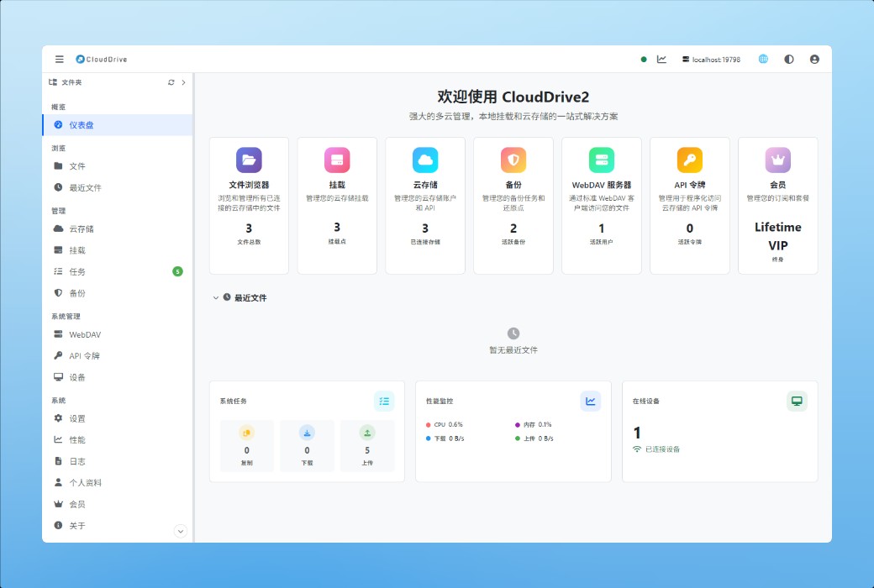Open 关于 in the sidebar

pyautogui.click(x=118, y=526)
